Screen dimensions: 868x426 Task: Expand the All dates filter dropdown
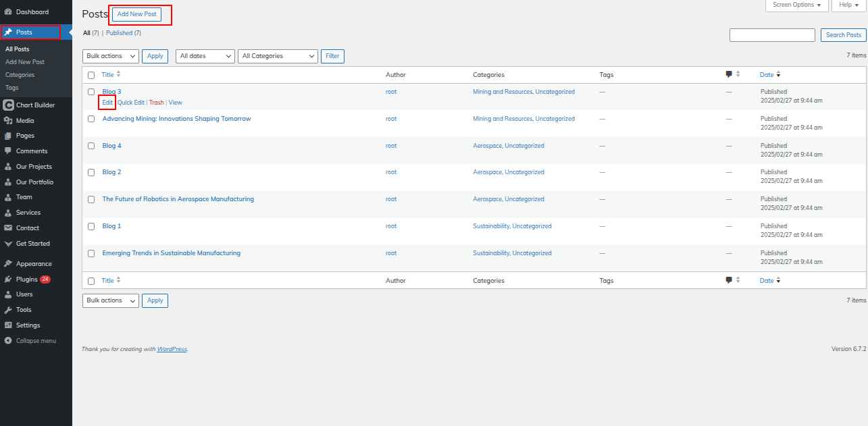coord(205,56)
